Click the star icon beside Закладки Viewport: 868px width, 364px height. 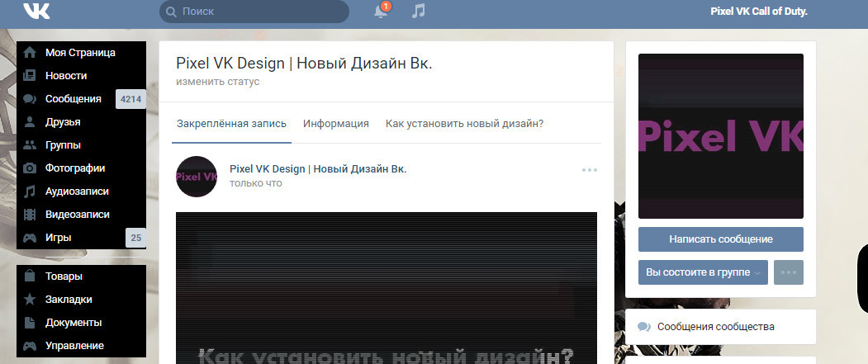30,300
